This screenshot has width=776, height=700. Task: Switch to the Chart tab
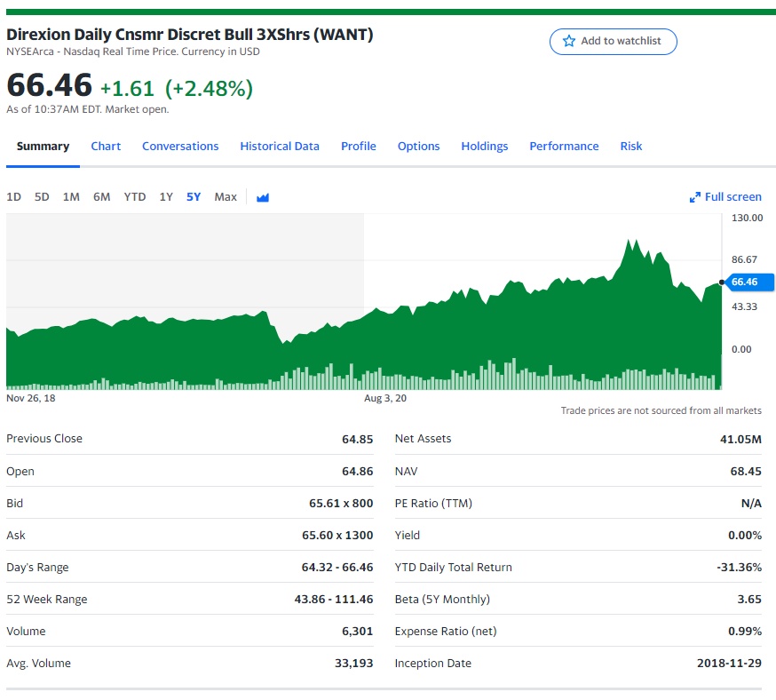coord(106,147)
